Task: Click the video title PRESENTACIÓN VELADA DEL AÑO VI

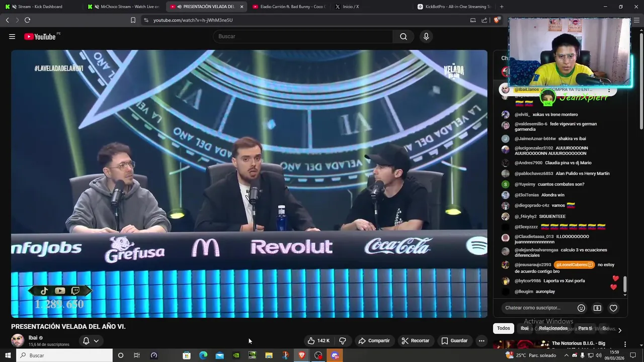Action: point(68,327)
